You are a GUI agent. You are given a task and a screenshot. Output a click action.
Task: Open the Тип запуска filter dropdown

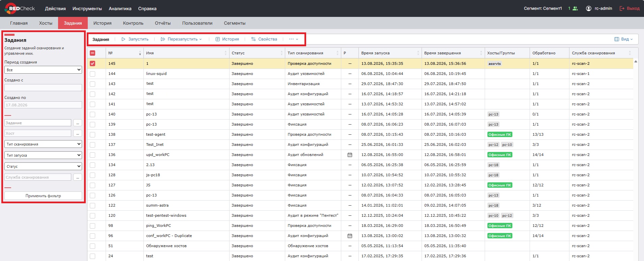point(43,155)
